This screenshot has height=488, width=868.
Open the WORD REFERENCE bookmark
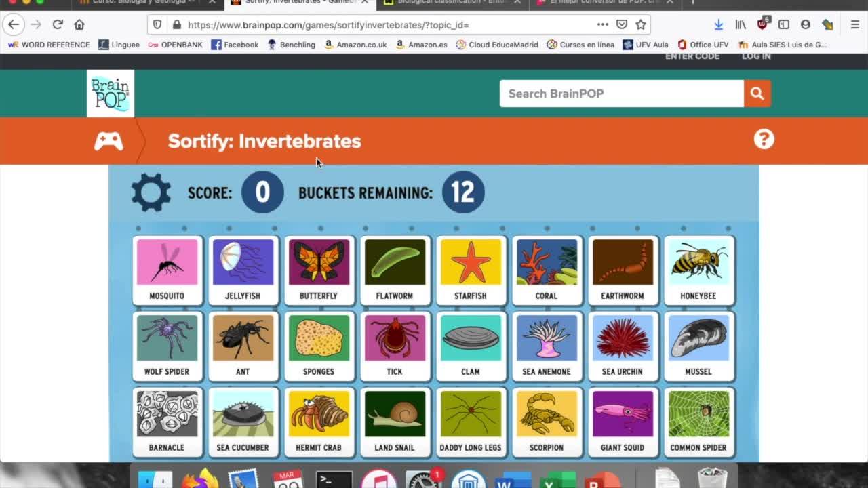point(49,45)
